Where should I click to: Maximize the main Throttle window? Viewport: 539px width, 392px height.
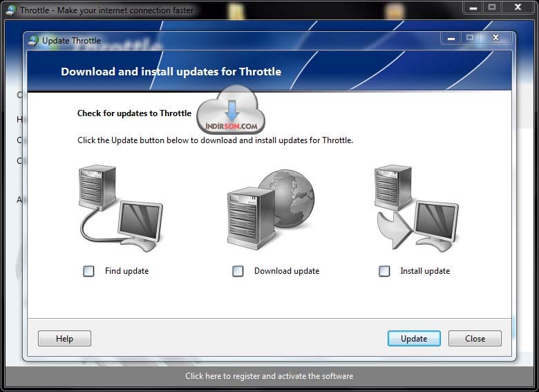point(492,7)
